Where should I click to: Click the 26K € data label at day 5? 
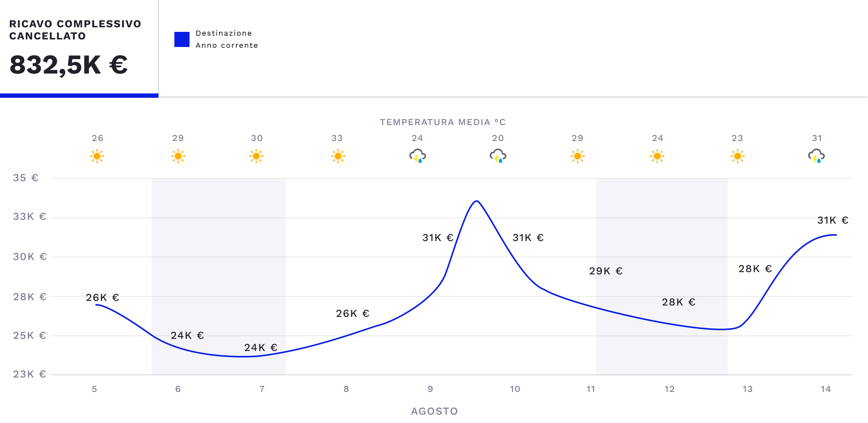(102, 298)
